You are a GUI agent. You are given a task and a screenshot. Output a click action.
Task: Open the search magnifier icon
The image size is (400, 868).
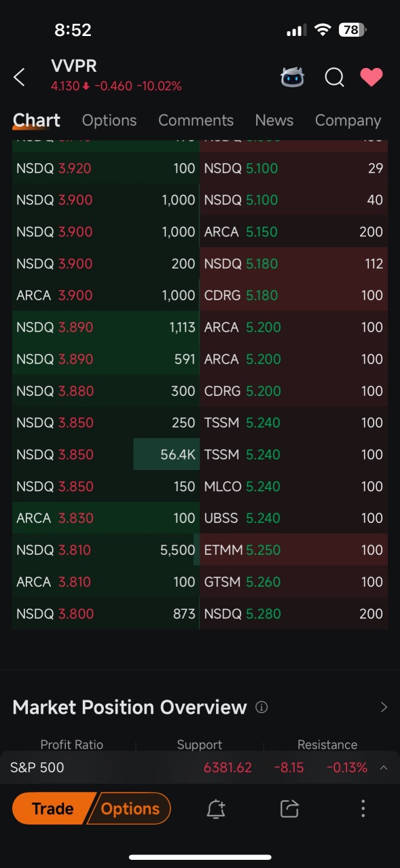[x=334, y=77]
